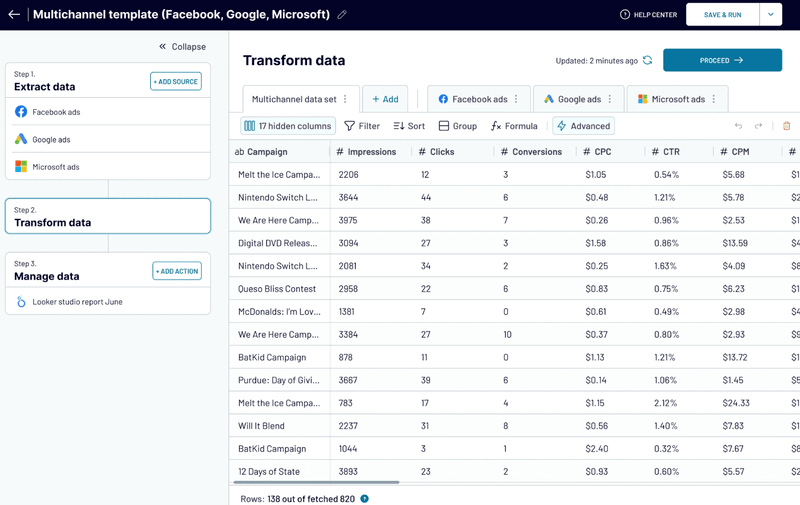Click the rows info icon

(x=364, y=498)
